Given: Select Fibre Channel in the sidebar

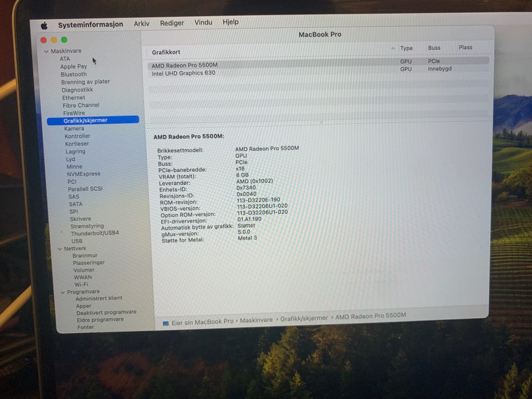Looking at the screenshot, I should point(81,105).
